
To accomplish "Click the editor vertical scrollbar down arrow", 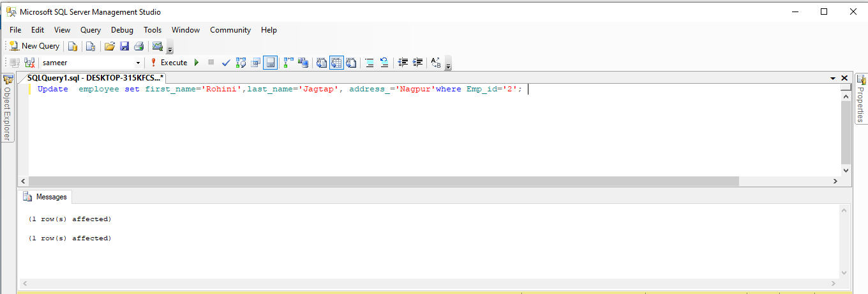I will (x=846, y=171).
